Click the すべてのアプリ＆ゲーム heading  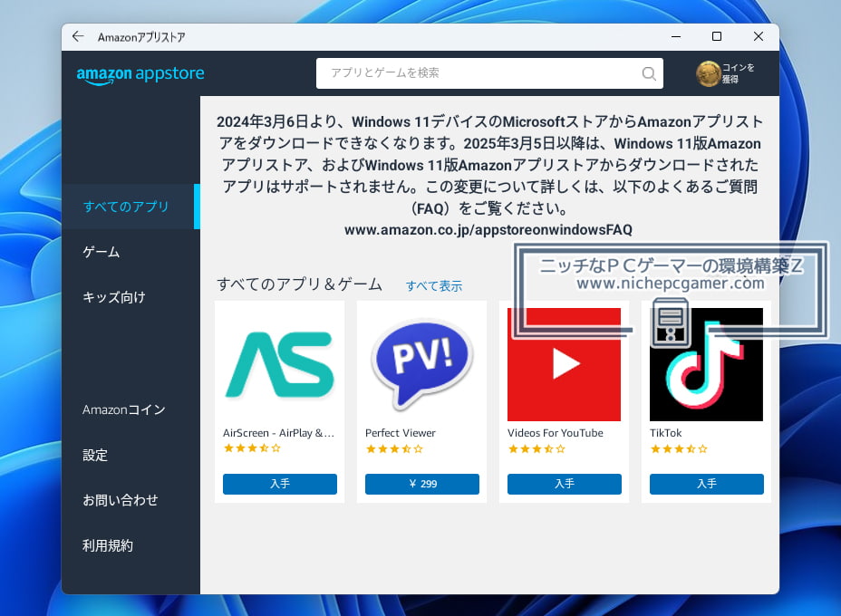click(x=299, y=284)
